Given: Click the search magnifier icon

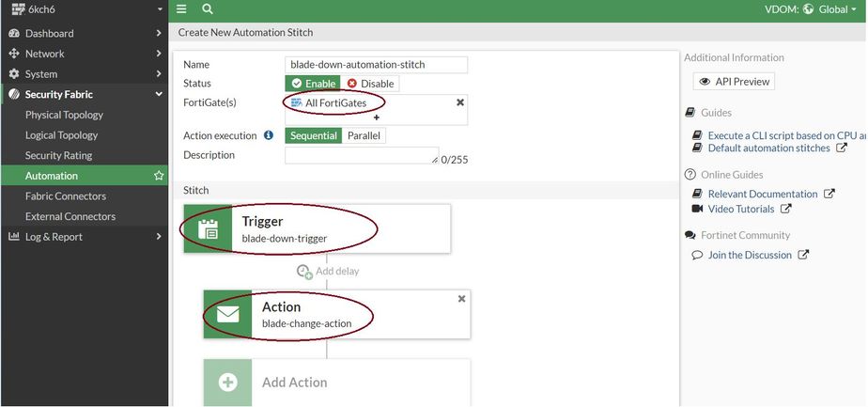Looking at the screenshot, I should (207, 9).
